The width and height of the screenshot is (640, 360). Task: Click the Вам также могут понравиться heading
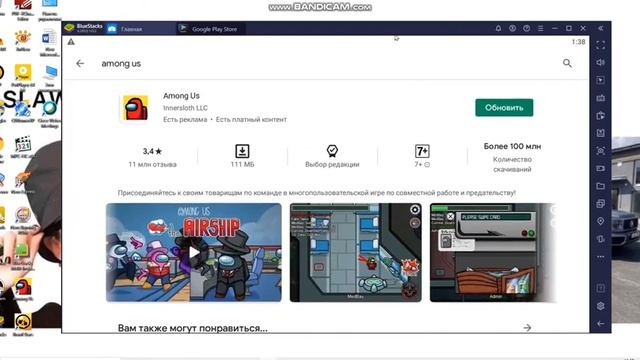tap(193, 328)
